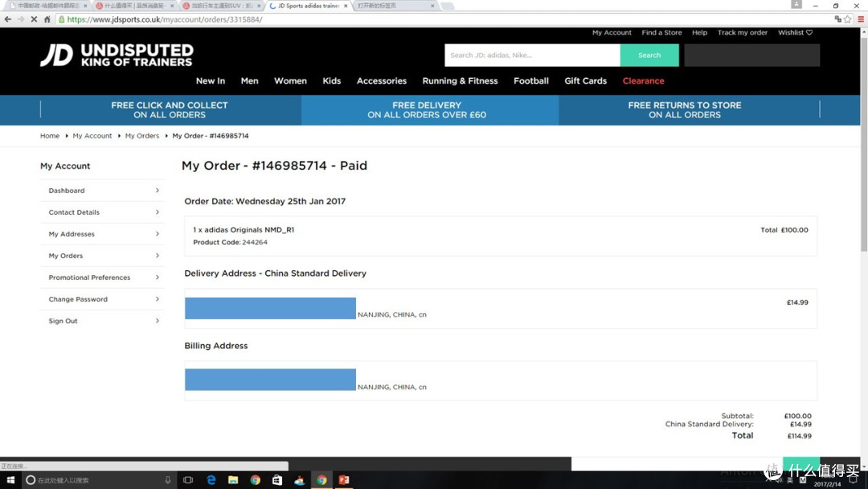
Task: Open the Kids menu
Action: coord(332,81)
